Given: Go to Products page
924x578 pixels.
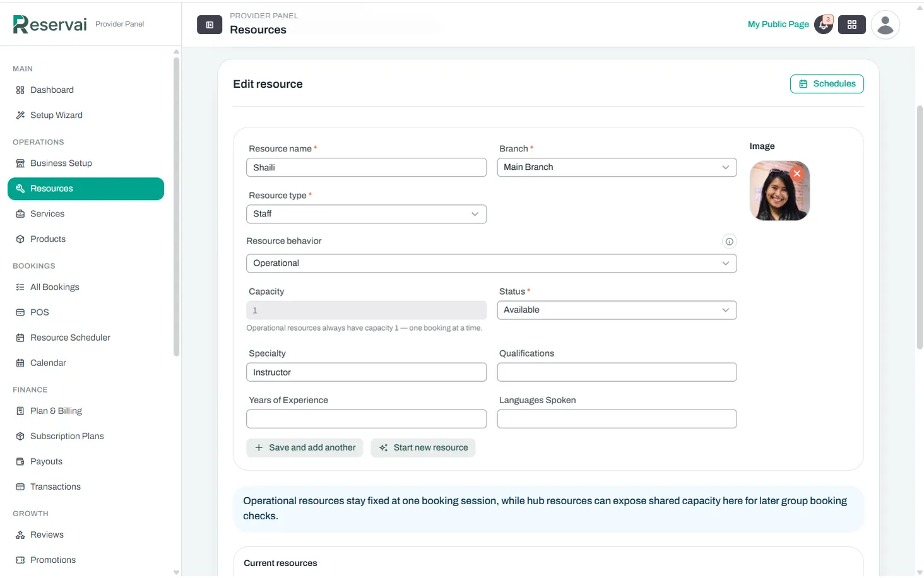Looking at the screenshot, I should pyautogui.click(x=86, y=239).
